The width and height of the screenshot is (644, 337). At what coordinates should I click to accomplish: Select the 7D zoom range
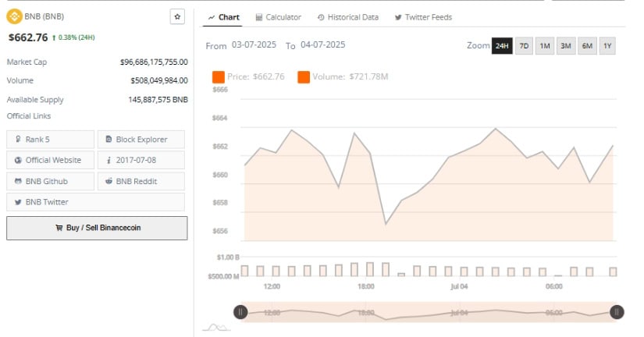click(x=524, y=45)
